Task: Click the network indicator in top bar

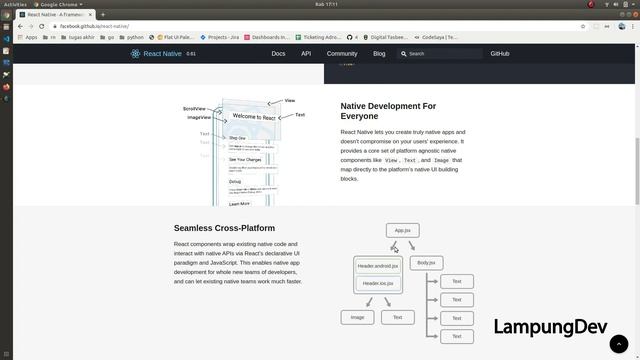Action: click(x=607, y=4)
